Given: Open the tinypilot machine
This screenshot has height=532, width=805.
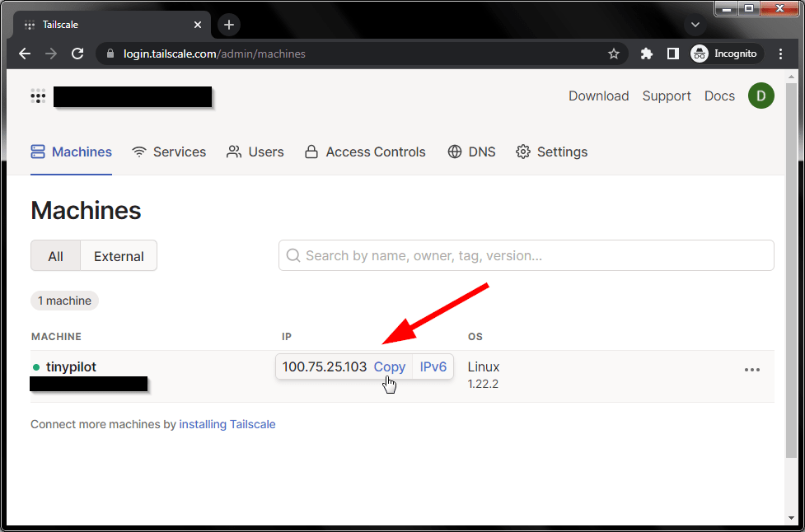Looking at the screenshot, I should click(71, 366).
